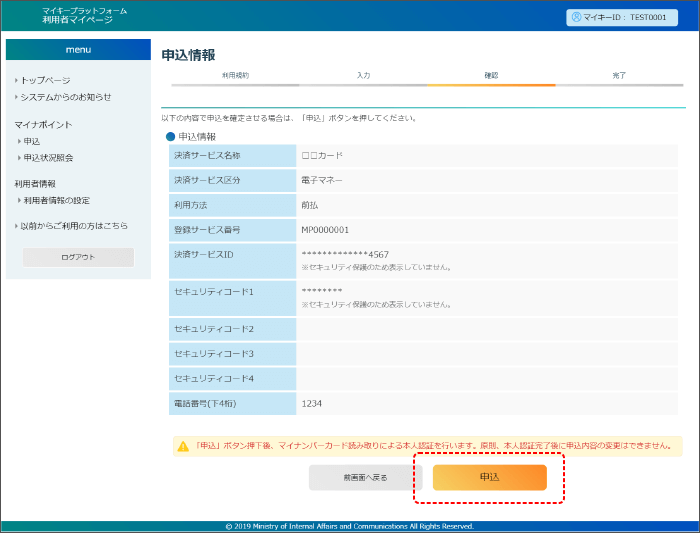Screen dimensions: 700x533
Task: Click the 登録サービス番号 value MP0000001
Action: 325,230
